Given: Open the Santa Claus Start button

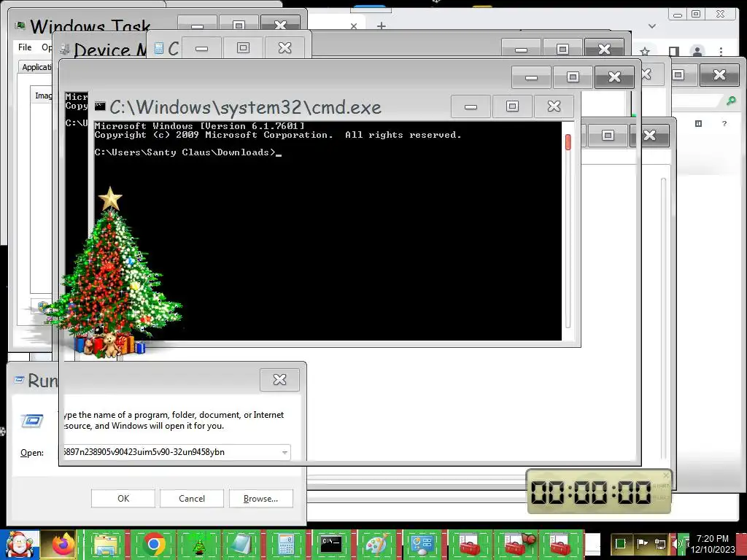Looking at the screenshot, I should 19,545.
